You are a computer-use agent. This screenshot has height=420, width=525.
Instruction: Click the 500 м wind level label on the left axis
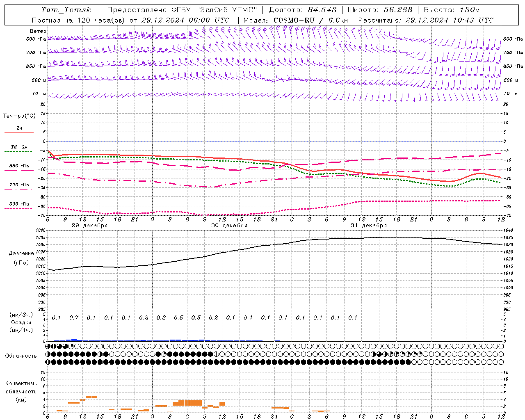pos(39,80)
